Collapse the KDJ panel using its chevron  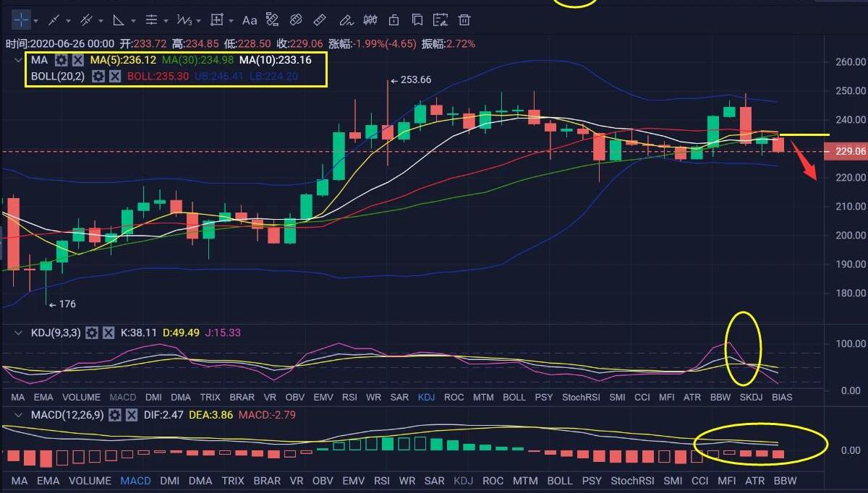[19, 333]
